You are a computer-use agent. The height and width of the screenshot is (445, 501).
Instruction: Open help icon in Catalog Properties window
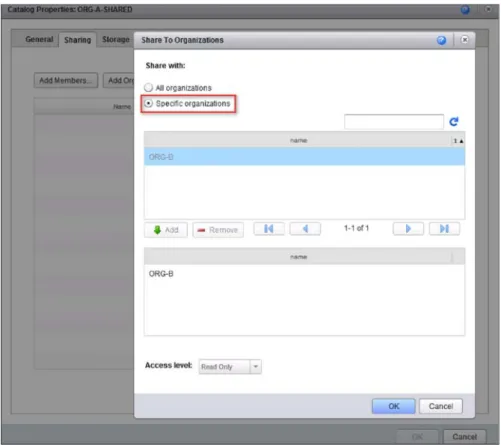tap(465, 10)
